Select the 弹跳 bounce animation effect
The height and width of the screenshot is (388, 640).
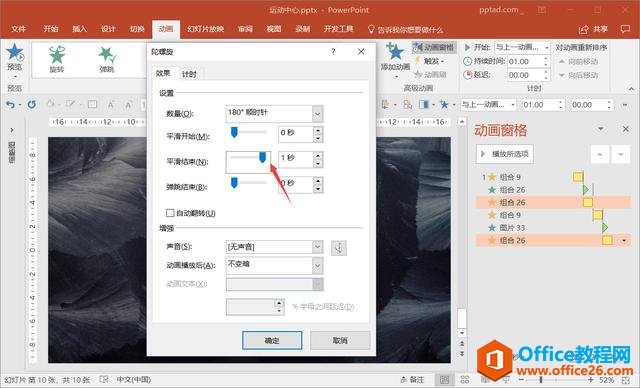(107, 59)
